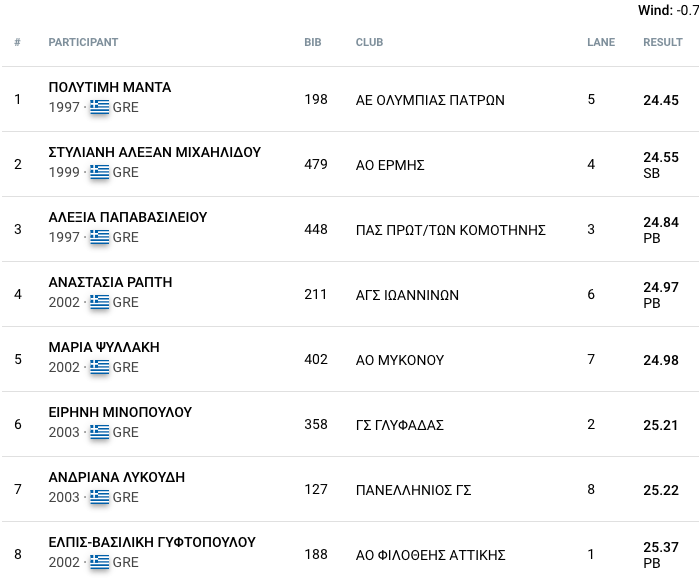
Task: Click the flag icon under ΕΛΠΙΣ-ΒΑΣΙΛΙΚΗ ΓΥΦΤΟΠΟΥΛΟΥ
Action: [99, 562]
